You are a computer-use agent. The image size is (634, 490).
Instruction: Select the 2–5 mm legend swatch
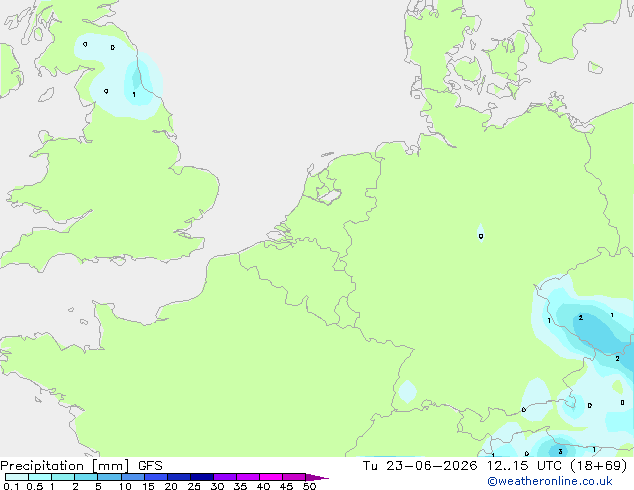pos(86,477)
